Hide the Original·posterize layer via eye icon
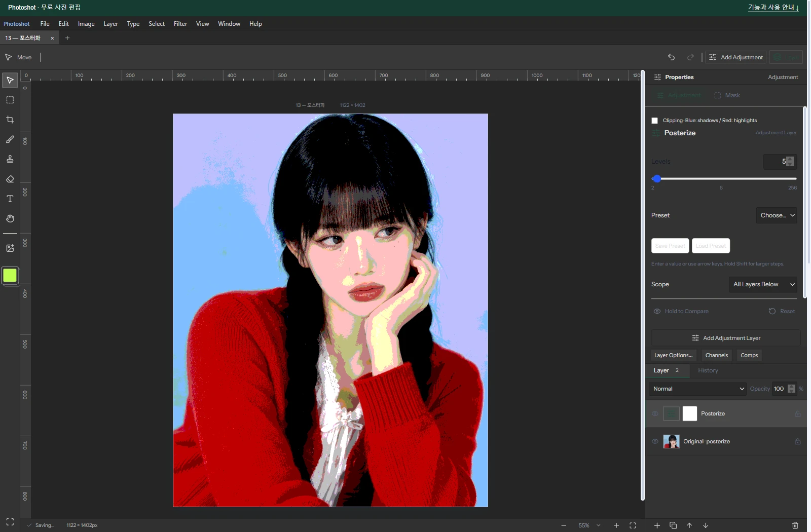The width and height of the screenshot is (811, 532). 655,441
